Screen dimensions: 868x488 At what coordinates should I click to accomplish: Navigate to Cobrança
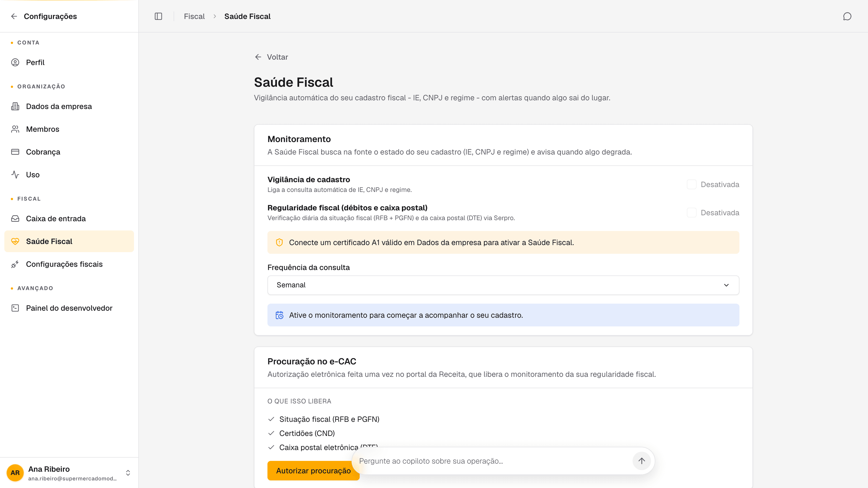click(x=69, y=152)
